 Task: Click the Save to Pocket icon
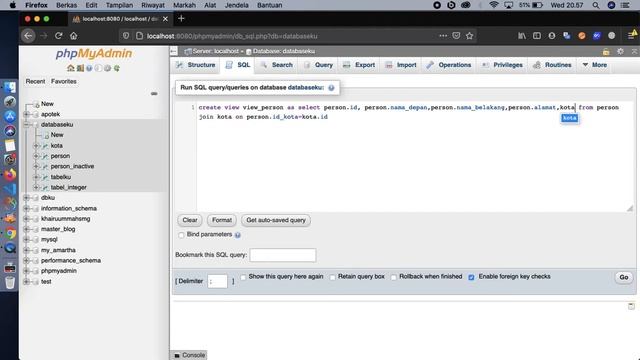click(456, 36)
